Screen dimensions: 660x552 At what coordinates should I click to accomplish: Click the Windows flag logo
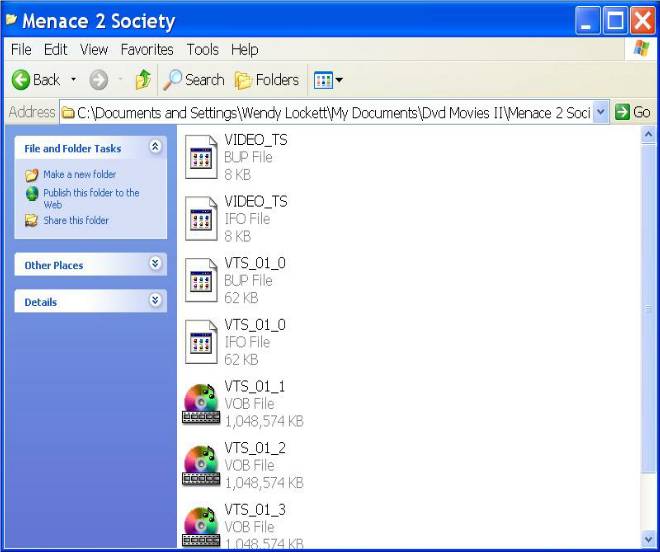coord(641,48)
